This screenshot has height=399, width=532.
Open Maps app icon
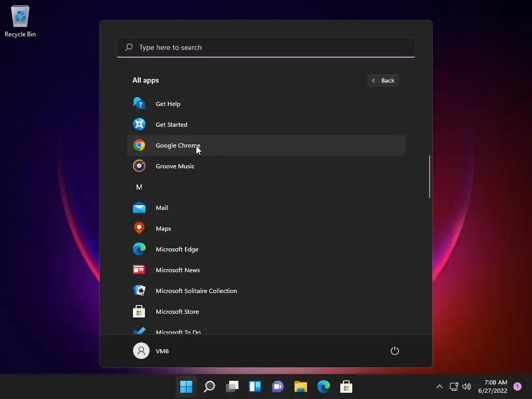[x=139, y=228]
